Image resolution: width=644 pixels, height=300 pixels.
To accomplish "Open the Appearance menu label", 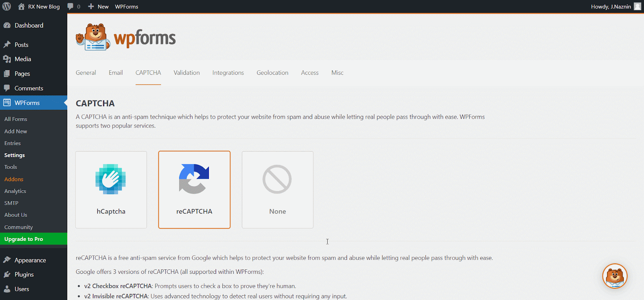I will 30,260.
